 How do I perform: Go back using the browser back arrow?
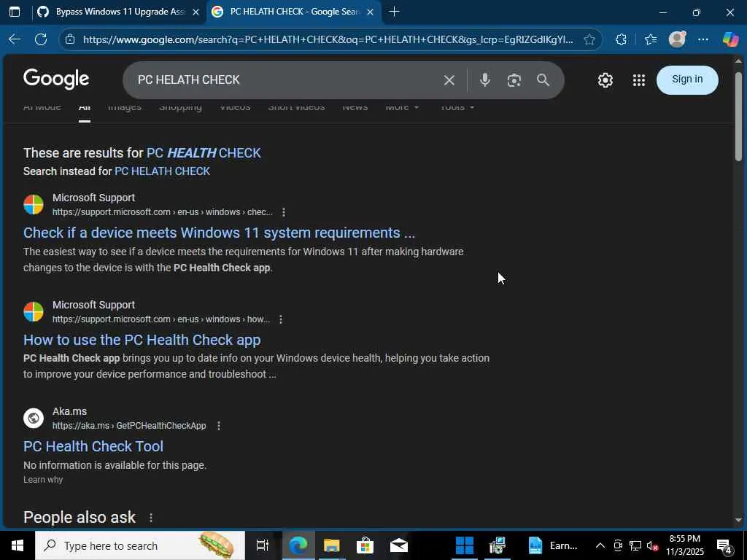point(15,39)
